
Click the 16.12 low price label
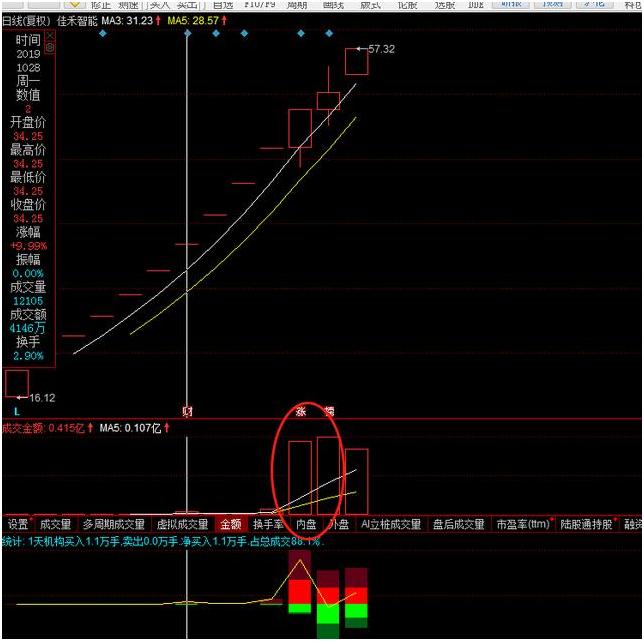point(42,397)
